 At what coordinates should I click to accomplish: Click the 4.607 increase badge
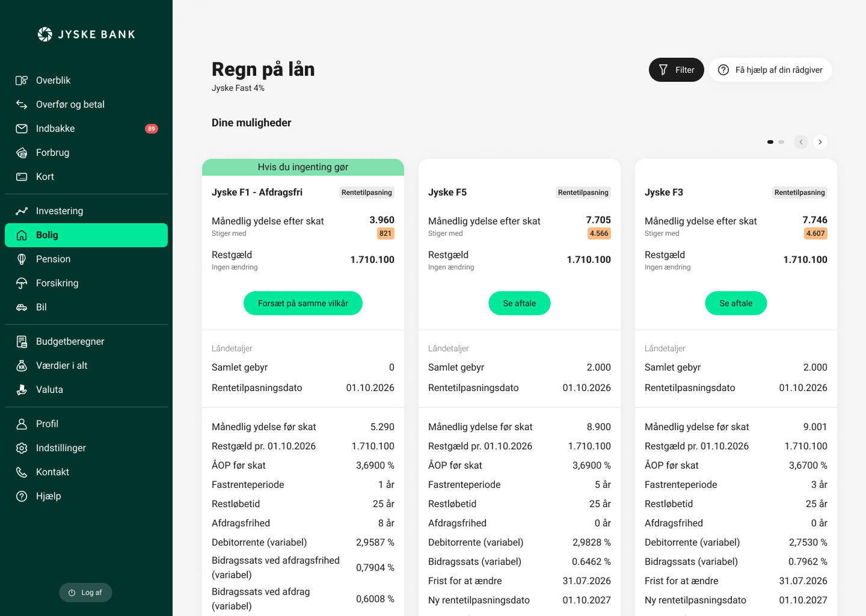tap(815, 233)
